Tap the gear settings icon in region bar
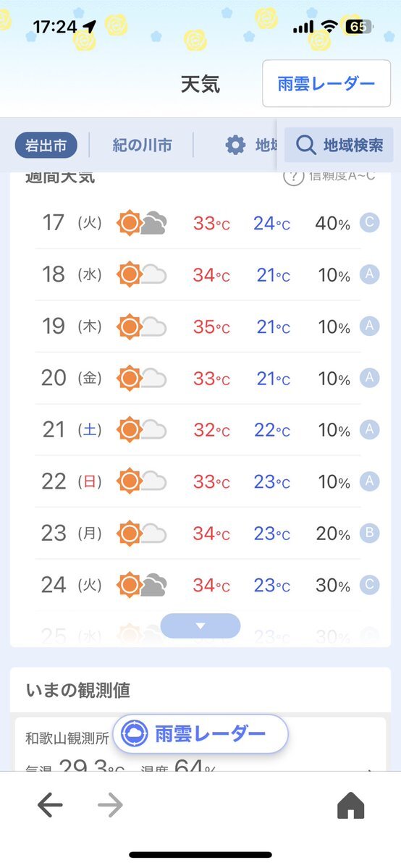 [235, 145]
